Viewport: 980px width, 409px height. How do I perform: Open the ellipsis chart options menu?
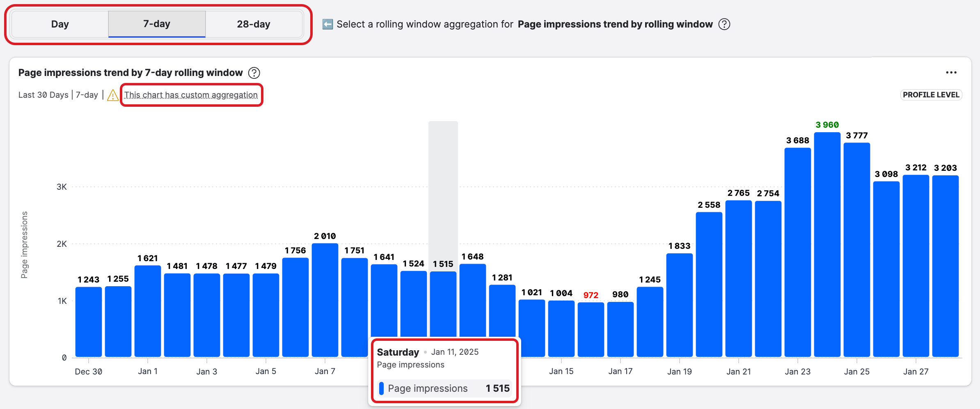[952, 72]
